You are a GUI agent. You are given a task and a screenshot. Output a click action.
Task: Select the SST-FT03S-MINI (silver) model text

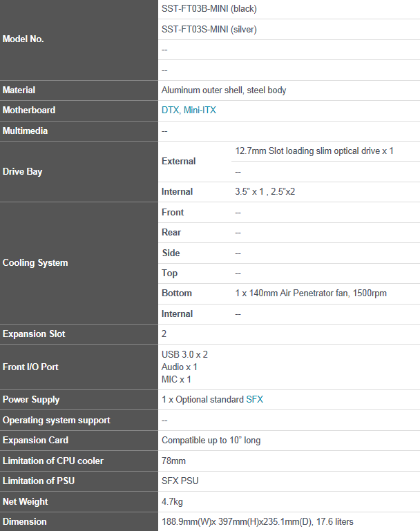click(x=209, y=30)
